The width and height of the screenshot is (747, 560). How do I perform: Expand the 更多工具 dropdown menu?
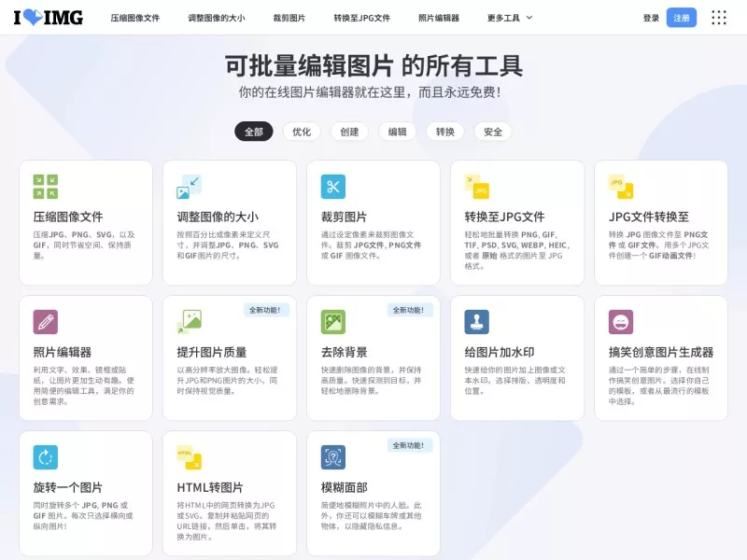[509, 18]
